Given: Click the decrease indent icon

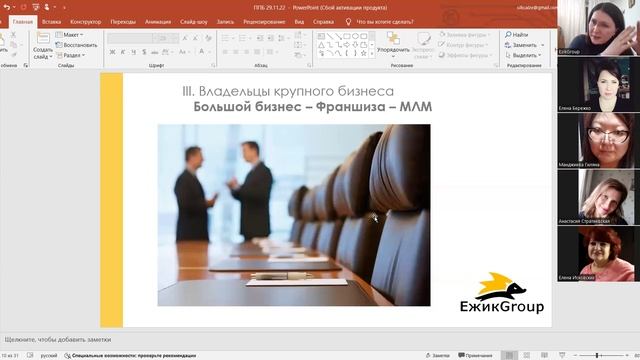Looking at the screenshot, I should 260,38.
